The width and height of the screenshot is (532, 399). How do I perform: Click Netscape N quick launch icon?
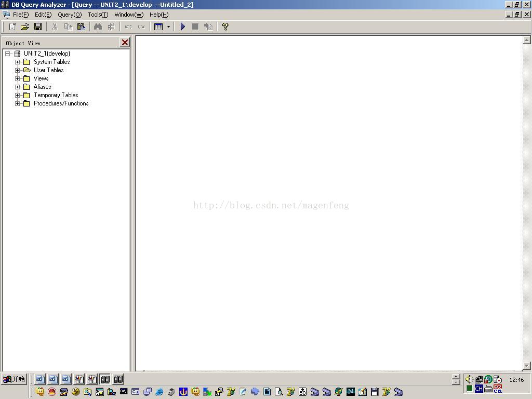click(x=351, y=392)
